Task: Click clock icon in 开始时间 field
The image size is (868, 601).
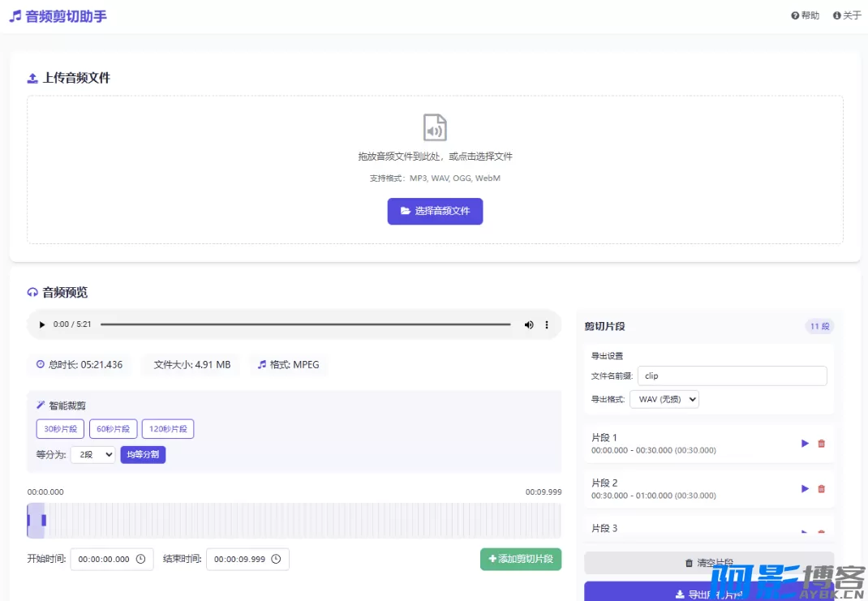Action: point(140,559)
